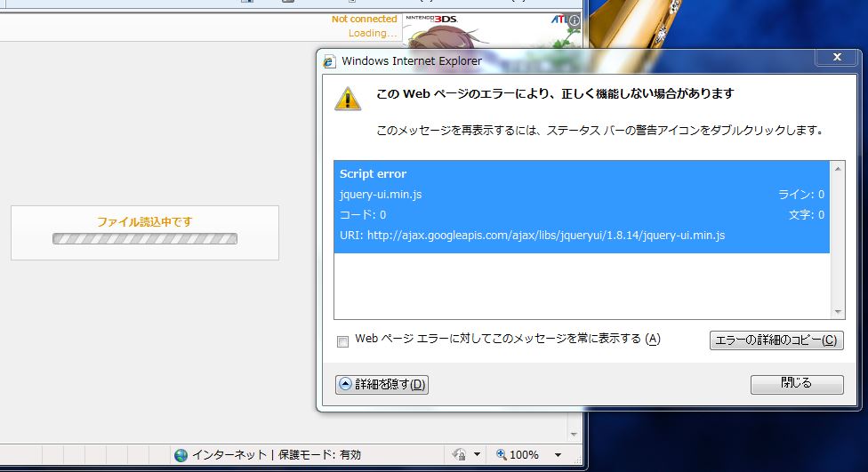The height and width of the screenshot is (472, 868).
Task: Click the yellow warning triangle icon
Action: pyautogui.click(x=348, y=99)
